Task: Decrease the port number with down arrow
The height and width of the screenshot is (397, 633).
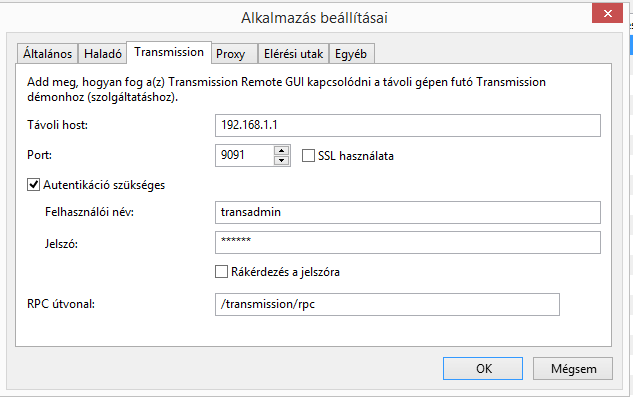Action: [x=281, y=160]
